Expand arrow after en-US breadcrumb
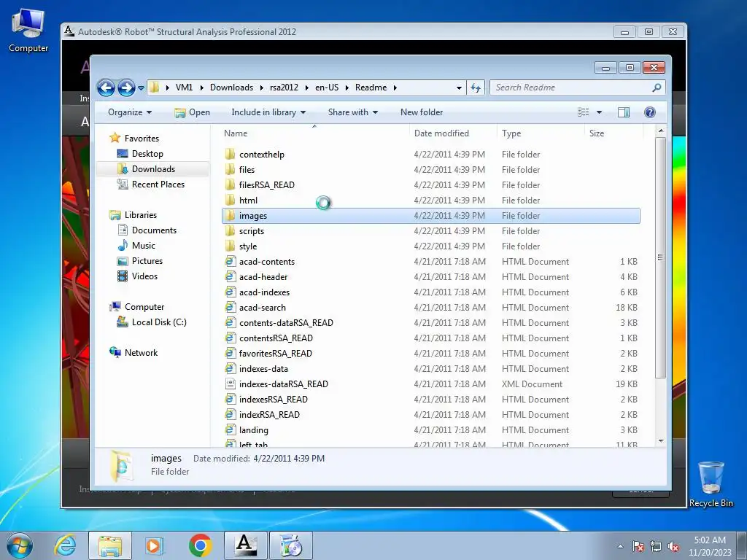747x560 pixels. click(347, 87)
